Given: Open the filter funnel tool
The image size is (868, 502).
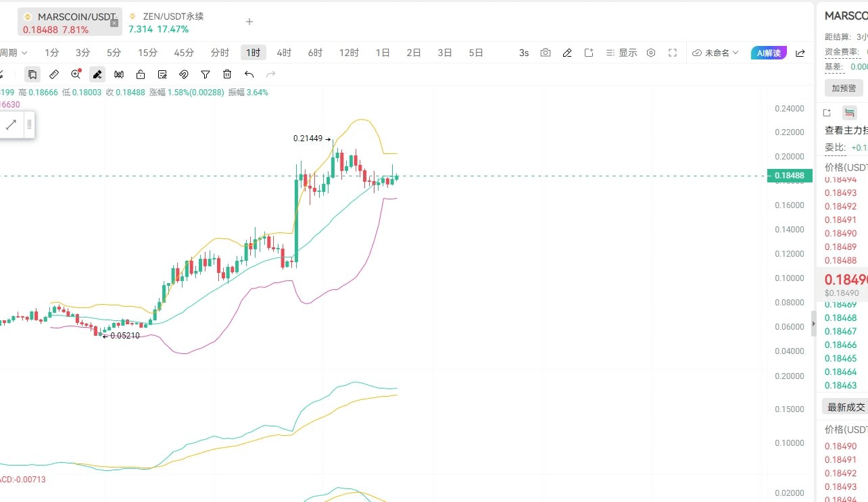Looking at the screenshot, I should [206, 74].
